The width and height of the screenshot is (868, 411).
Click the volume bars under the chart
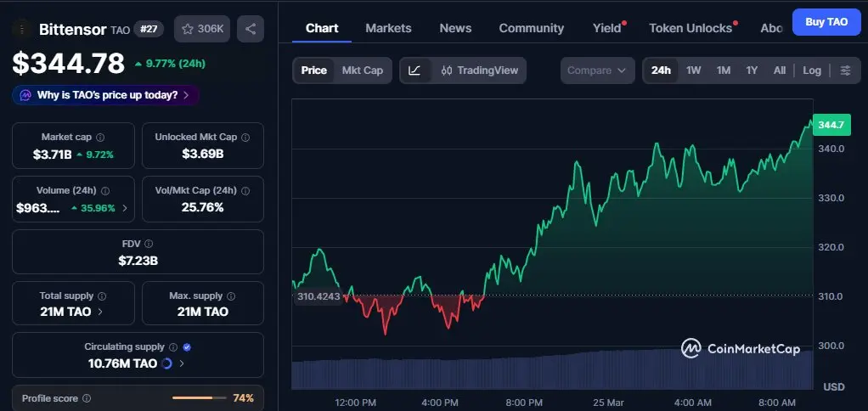click(x=552, y=369)
